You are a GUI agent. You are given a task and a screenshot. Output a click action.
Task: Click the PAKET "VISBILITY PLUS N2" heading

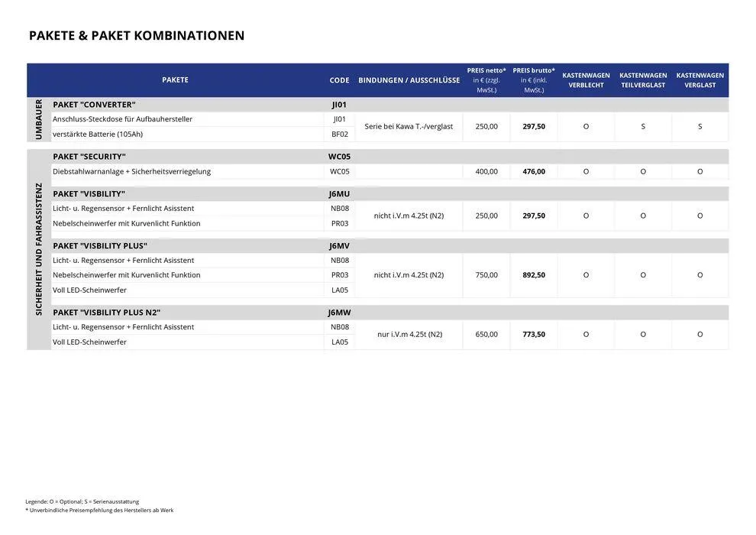pos(106,313)
